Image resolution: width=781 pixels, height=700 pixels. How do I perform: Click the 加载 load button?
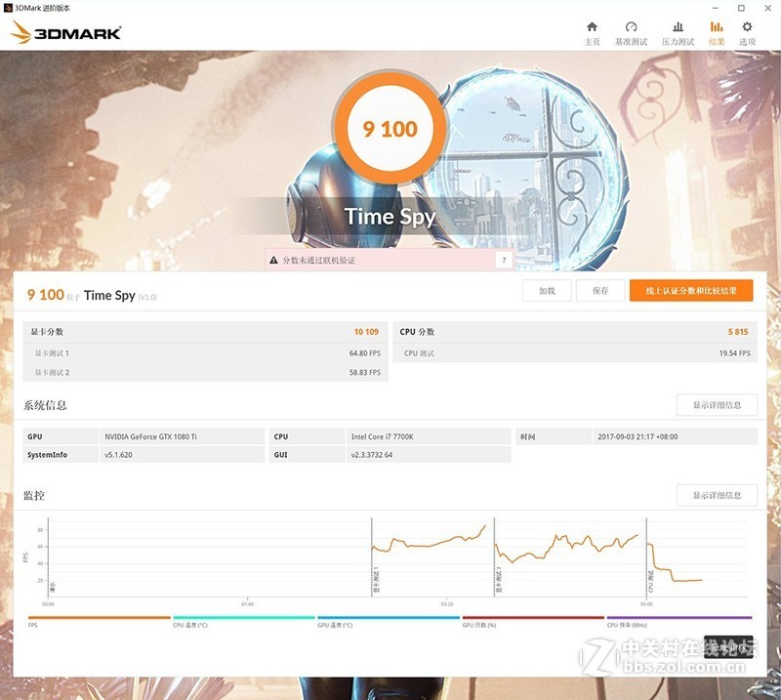547,291
